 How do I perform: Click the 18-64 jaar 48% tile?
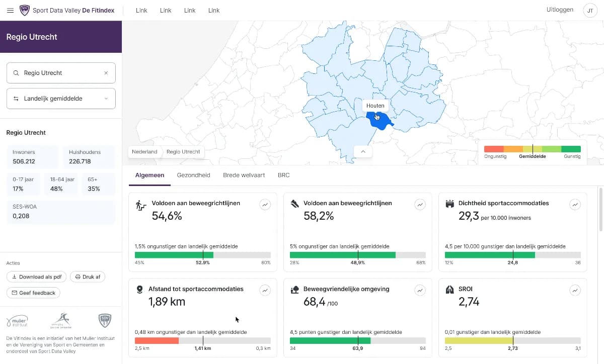click(x=61, y=185)
